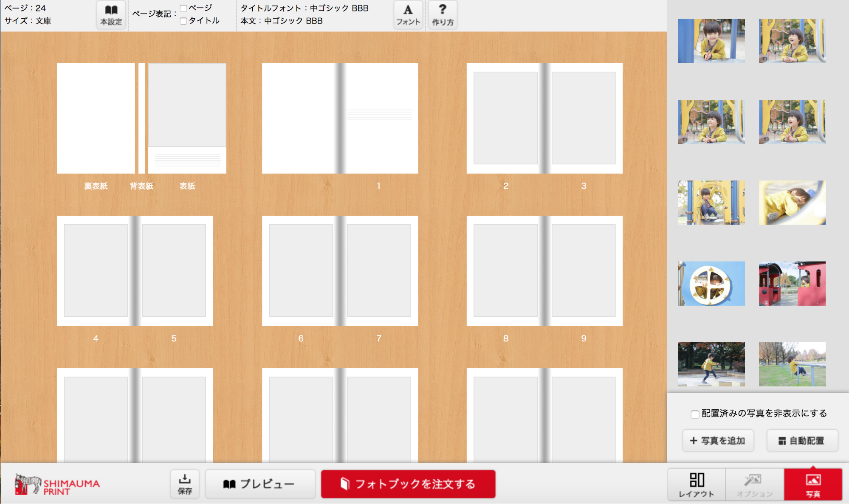Screen dimensions: 849x504
Task: Click the 本文 : 中ゴシック BBB text
Action: 282,21
